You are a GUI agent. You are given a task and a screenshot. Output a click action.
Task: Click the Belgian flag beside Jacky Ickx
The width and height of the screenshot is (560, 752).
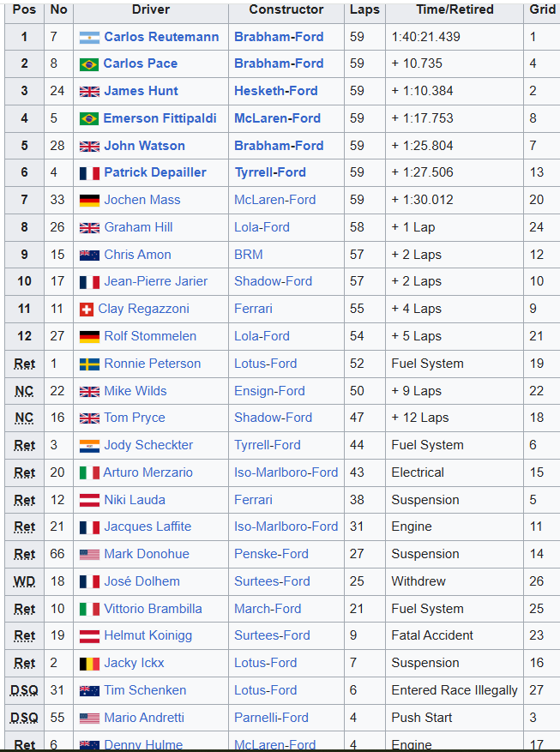click(90, 664)
